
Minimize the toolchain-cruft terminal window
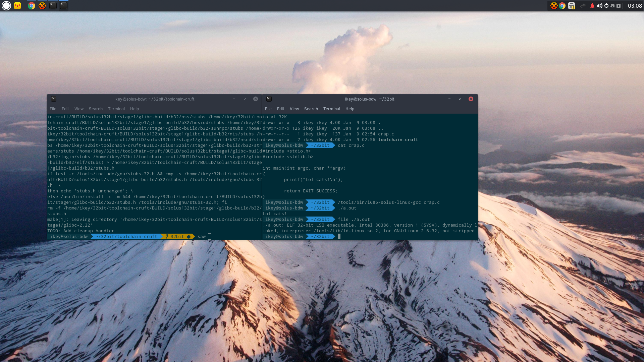pyautogui.click(x=234, y=99)
